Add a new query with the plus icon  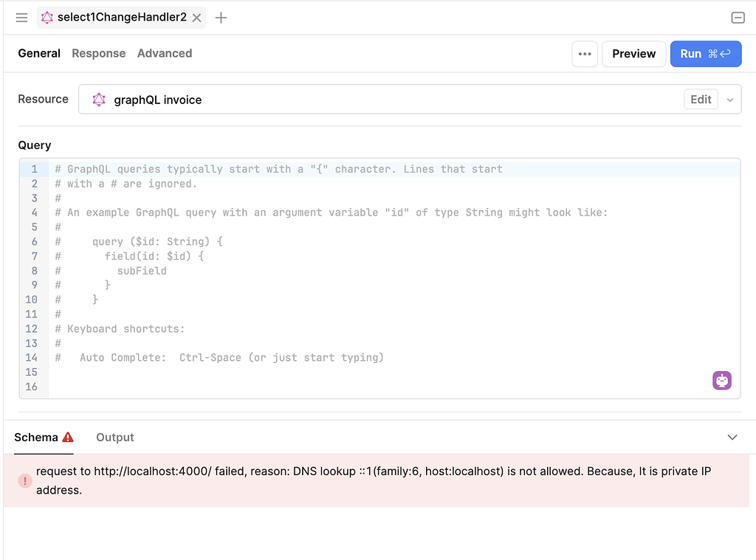pos(220,17)
